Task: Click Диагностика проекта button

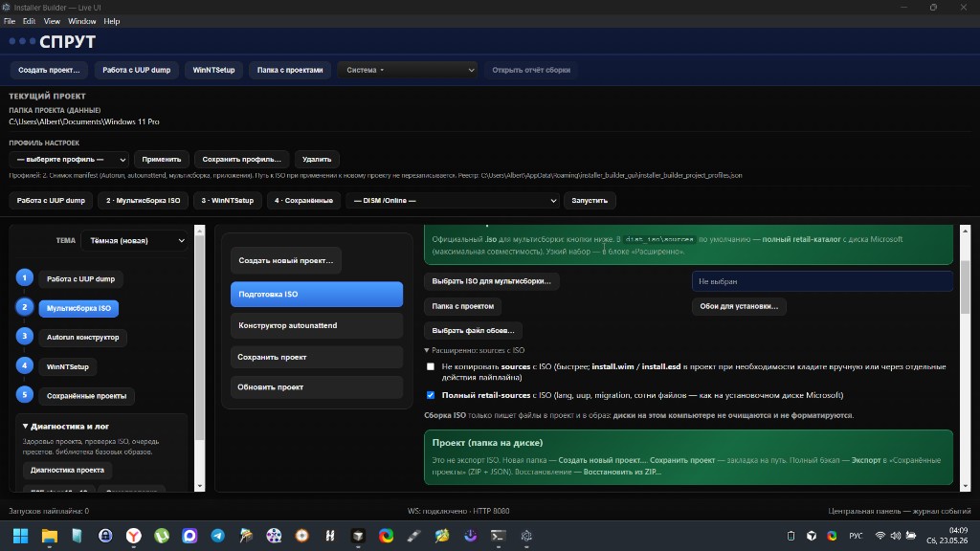Action: pos(68,470)
